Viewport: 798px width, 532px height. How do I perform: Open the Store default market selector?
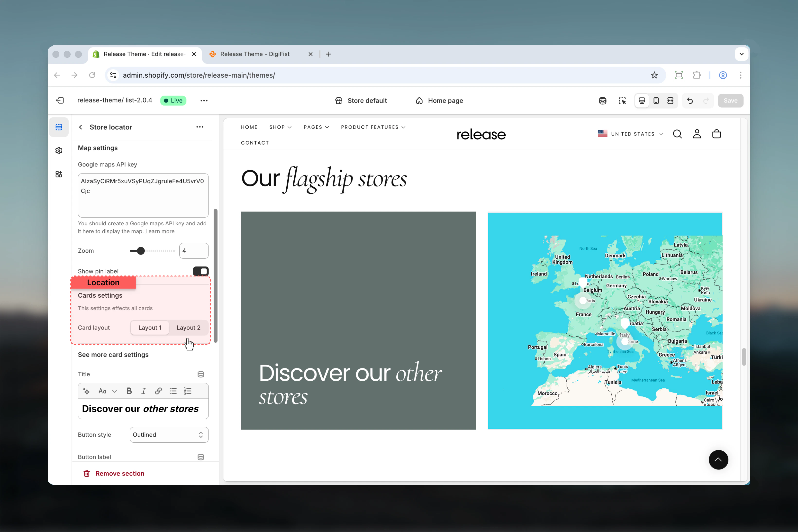click(361, 101)
